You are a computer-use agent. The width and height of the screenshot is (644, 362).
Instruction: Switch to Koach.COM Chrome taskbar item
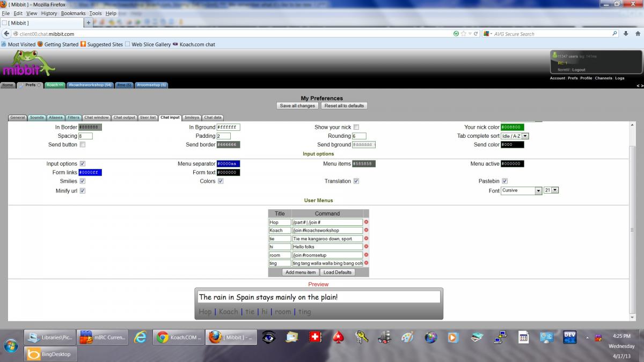point(179,337)
